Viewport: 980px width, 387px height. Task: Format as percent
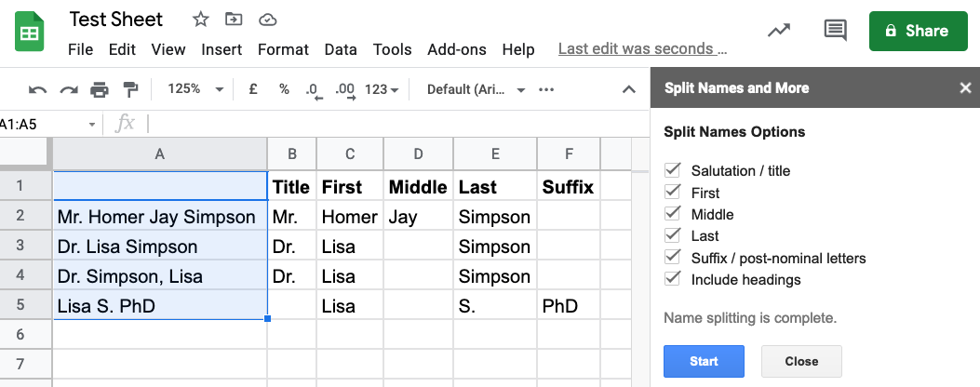coord(285,89)
